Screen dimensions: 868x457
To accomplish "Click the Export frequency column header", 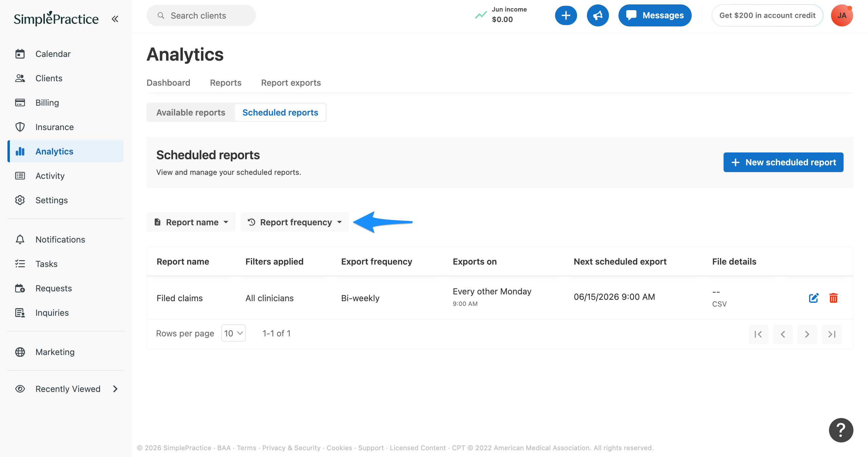I will pyautogui.click(x=377, y=262).
